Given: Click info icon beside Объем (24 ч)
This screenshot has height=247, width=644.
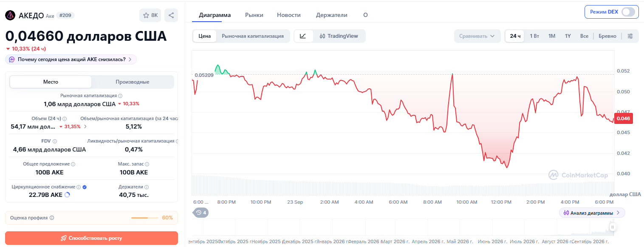Looking at the screenshot, I should tap(65, 118).
